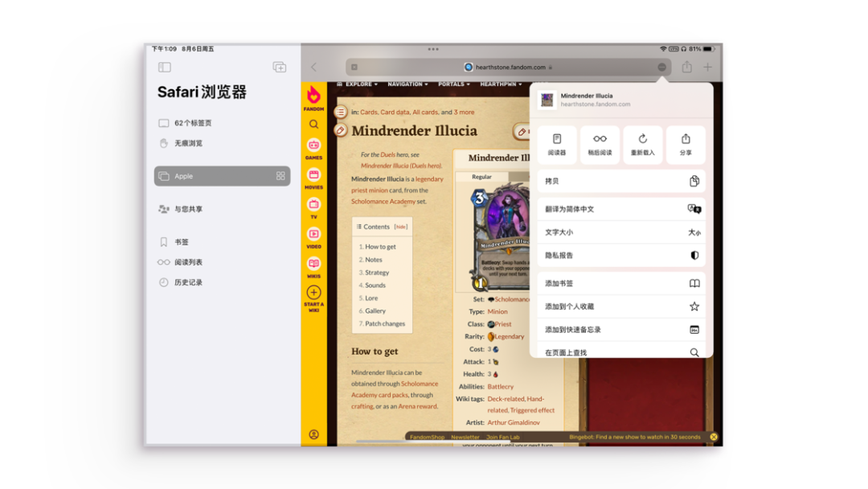868x489 pixels.
Task: Open text size option in menu
Action: tap(621, 232)
